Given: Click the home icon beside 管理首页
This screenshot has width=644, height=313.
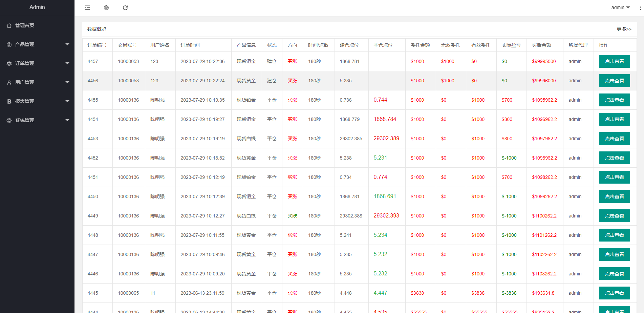Looking at the screenshot, I should [9, 25].
